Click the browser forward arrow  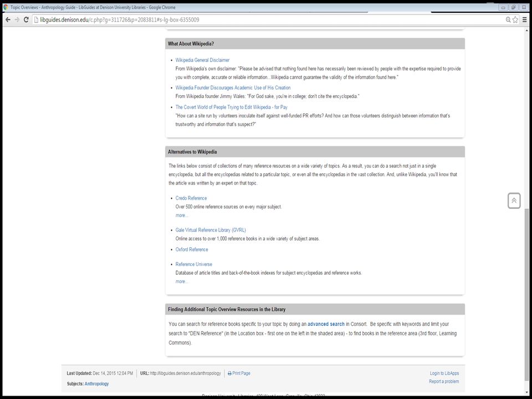[17, 20]
